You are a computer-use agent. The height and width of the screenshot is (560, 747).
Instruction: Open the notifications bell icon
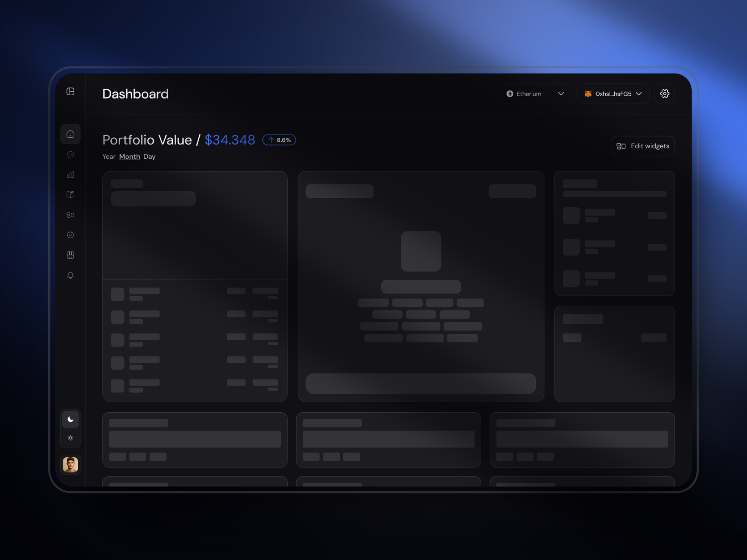tap(70, 275)
